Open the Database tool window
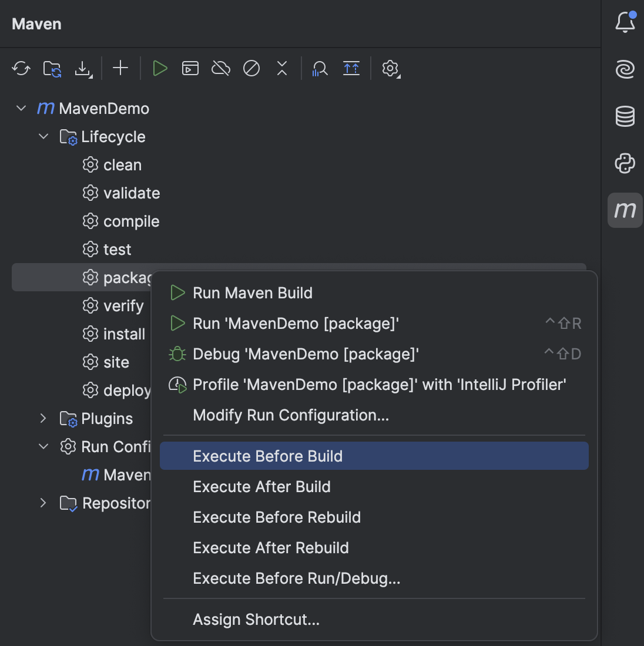644x646 pixels. [625, 116]
